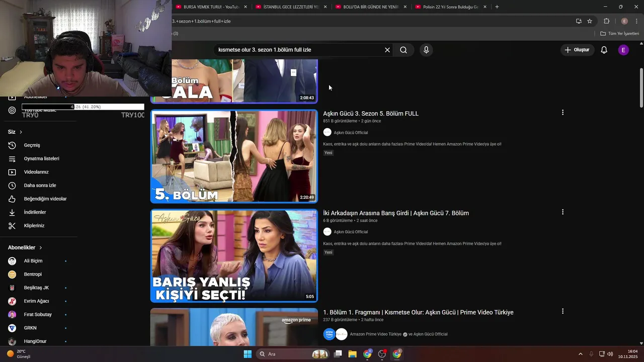Open File Explorer from taskbar
This screenshot has width=644, height=362.
(352, 354)
